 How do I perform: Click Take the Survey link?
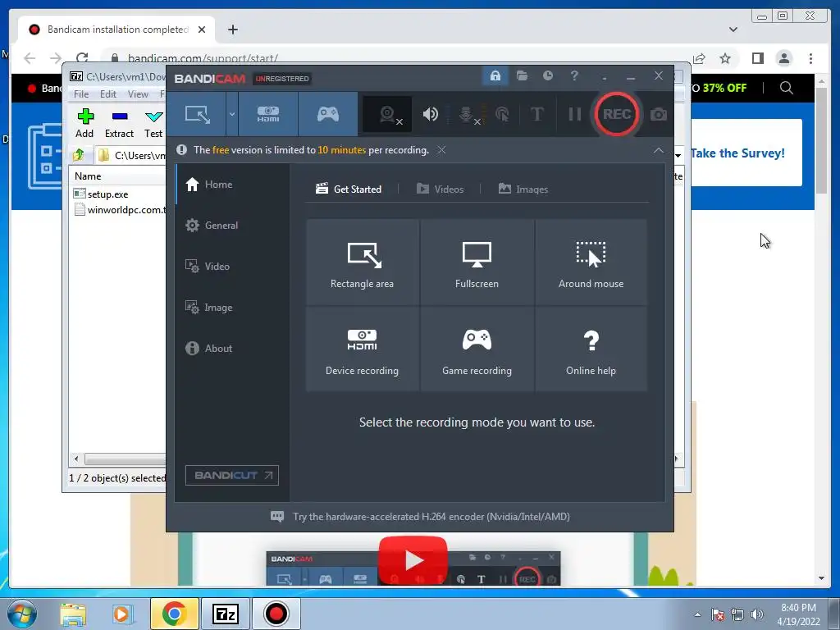737,153
